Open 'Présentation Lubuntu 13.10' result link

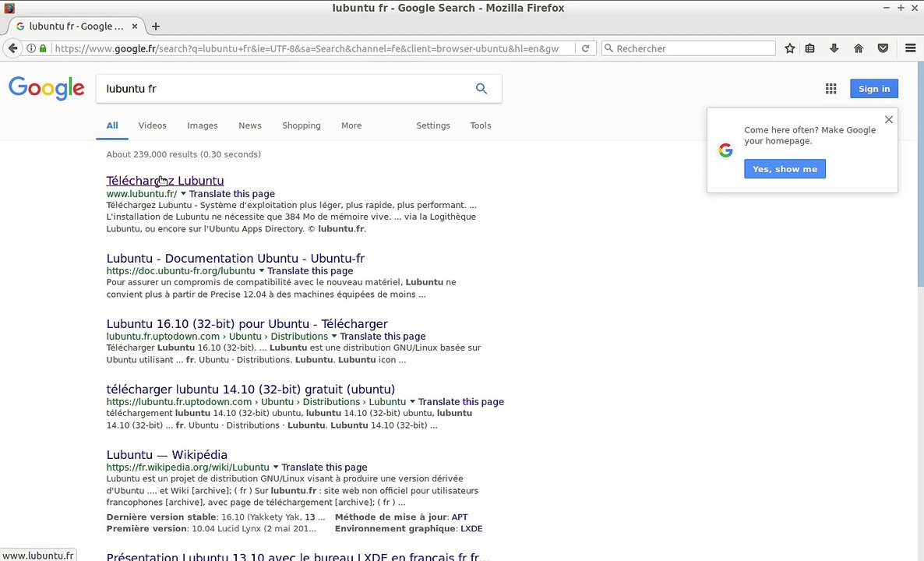coord(298,556)
